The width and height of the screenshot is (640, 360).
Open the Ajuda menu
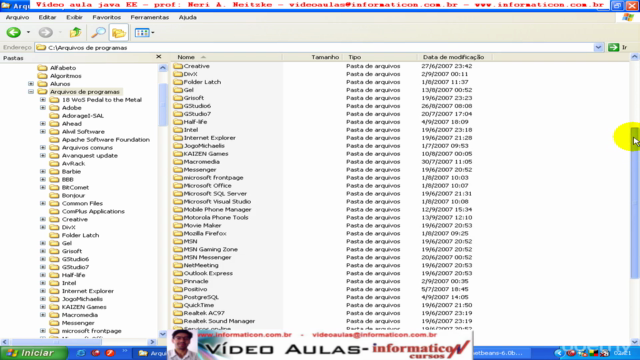(x=187, y=17)
